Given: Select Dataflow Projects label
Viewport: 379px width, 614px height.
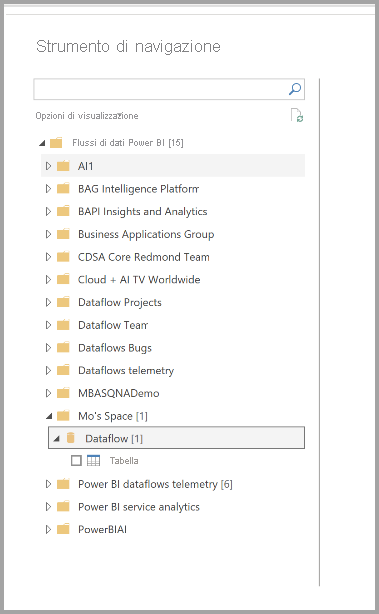Looking at the screenshot, I should click(120, 303).
